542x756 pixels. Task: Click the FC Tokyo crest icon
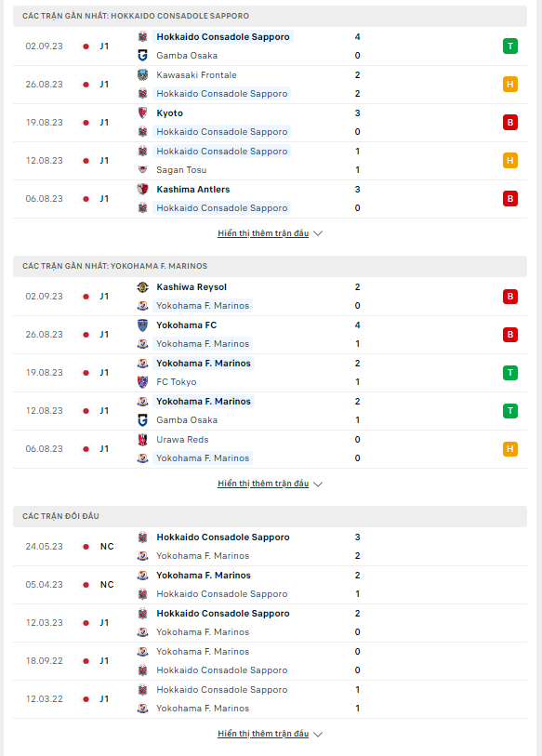(x=143, y=382)
